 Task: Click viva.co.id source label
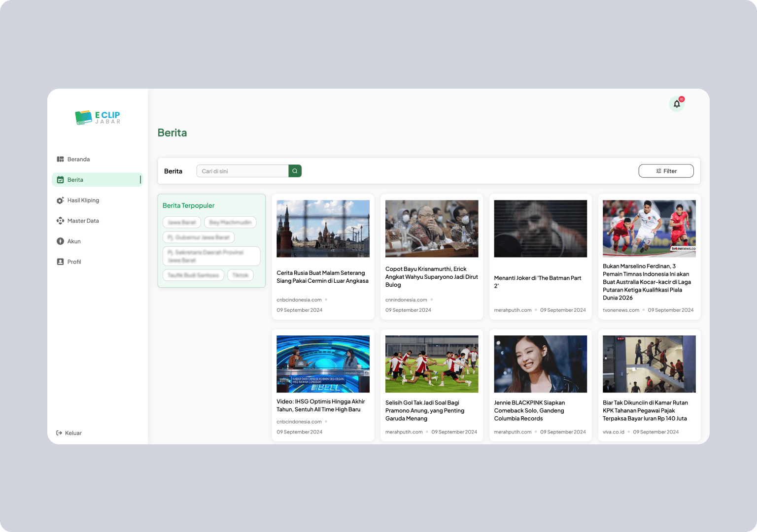[x=614, y=432]
